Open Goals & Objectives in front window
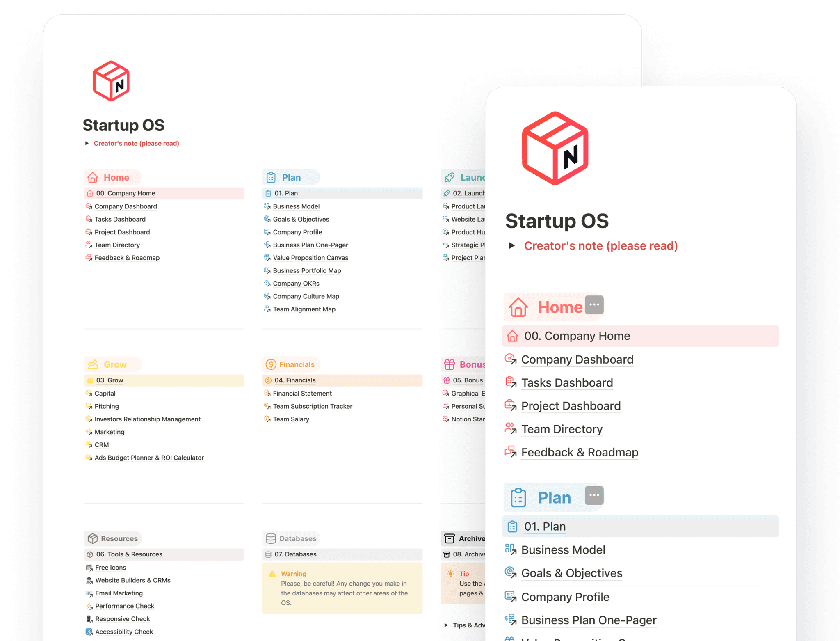Image resolution: width=840 pixels, height=641 pixels. pos(572,573)
